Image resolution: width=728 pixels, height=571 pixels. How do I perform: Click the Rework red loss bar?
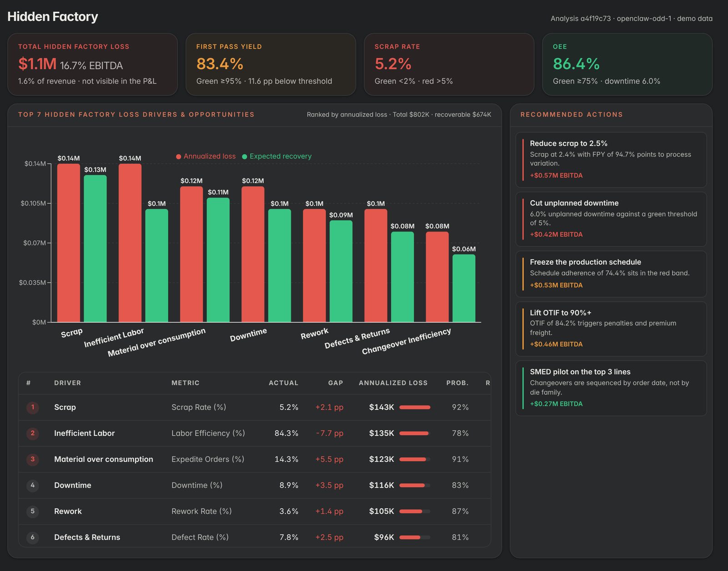pyautogui.click(x=314, y=266)
